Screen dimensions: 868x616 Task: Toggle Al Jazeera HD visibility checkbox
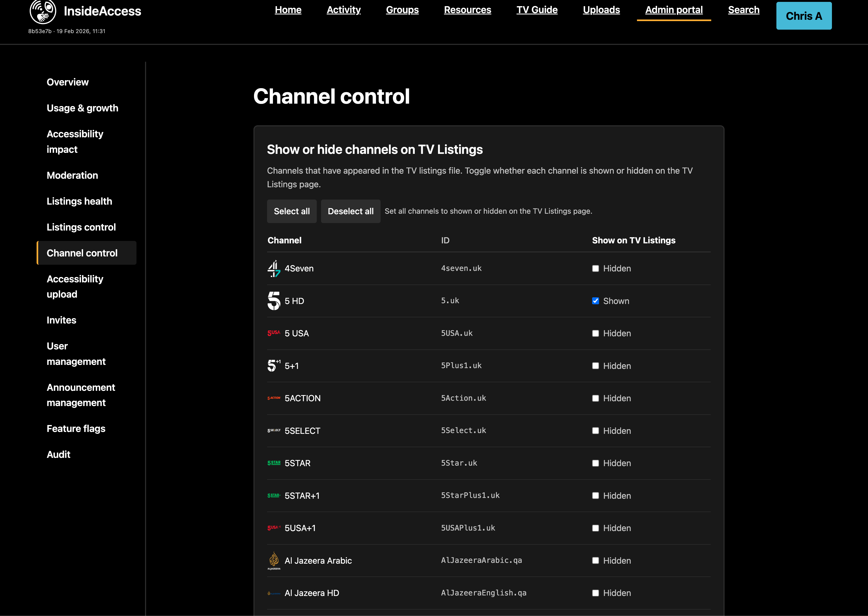[x=595, y=593]
